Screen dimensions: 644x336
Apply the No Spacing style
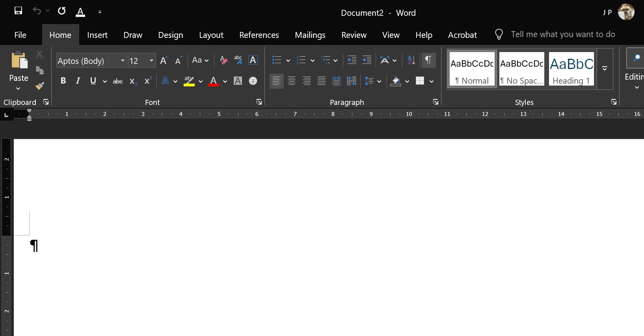522,69
